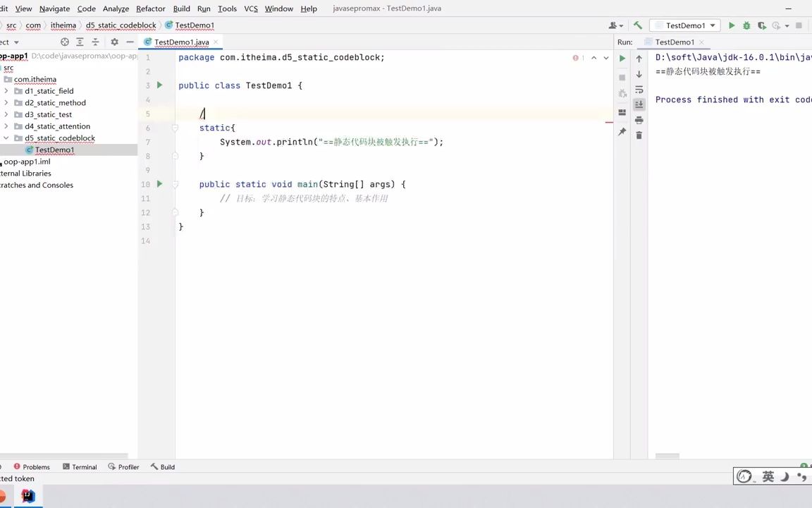This screenshot has height=508, width=812.
Task: Print console output via printer icon
Action: pyautogui.click(x=639, y=120)
